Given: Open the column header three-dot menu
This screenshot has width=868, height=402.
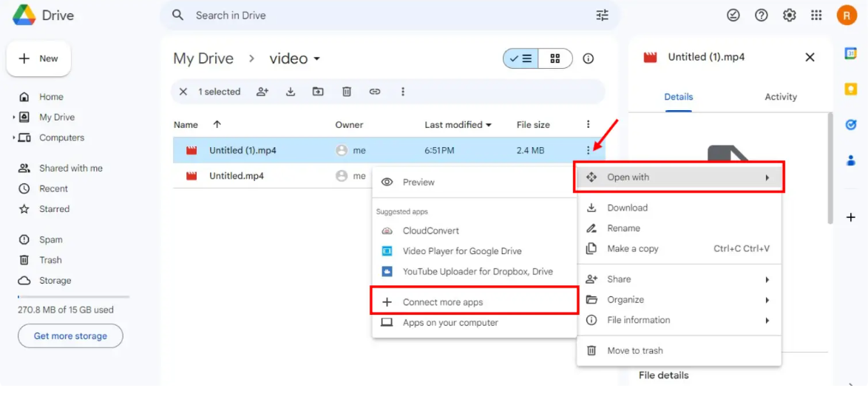Looking at the screenshot, I should [589, 124].
